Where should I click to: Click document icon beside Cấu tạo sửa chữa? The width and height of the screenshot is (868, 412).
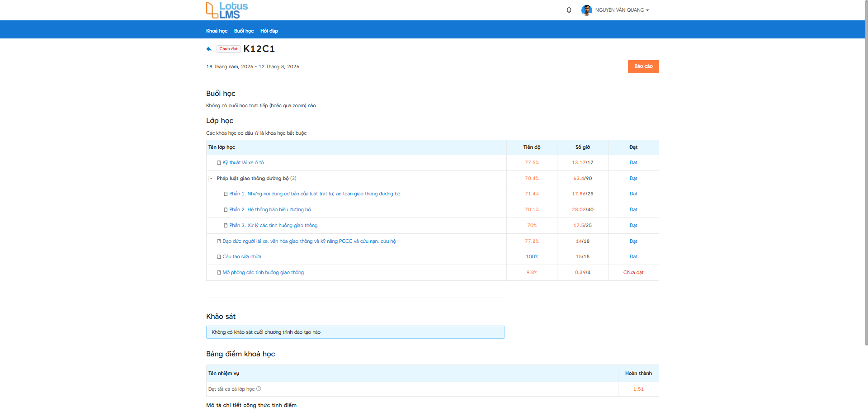tap(219, 257)
